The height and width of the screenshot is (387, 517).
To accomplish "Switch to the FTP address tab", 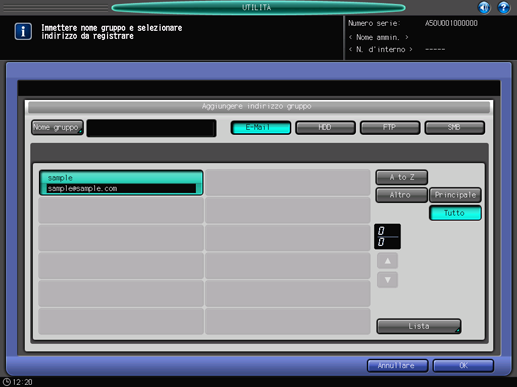I will click(390, 128).
